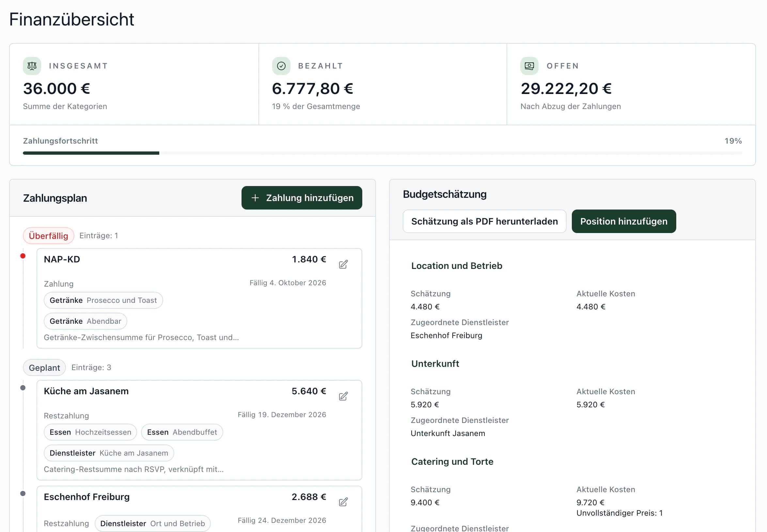
Task: Click the Unvollständiger Preis: 1 note
Action: pyautogui.click(x=619, y=513)
